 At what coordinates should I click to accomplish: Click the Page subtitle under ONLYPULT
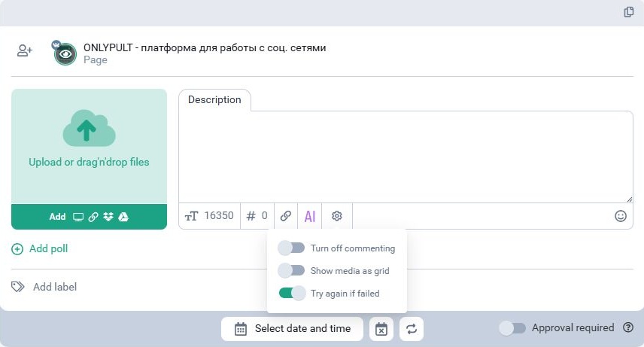coord(96,60)
